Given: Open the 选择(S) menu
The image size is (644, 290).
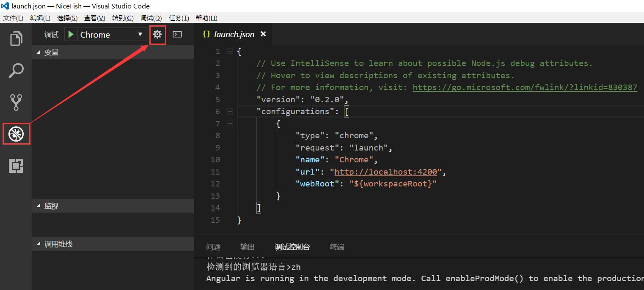Looking at the screenshot, I should 67,18.
